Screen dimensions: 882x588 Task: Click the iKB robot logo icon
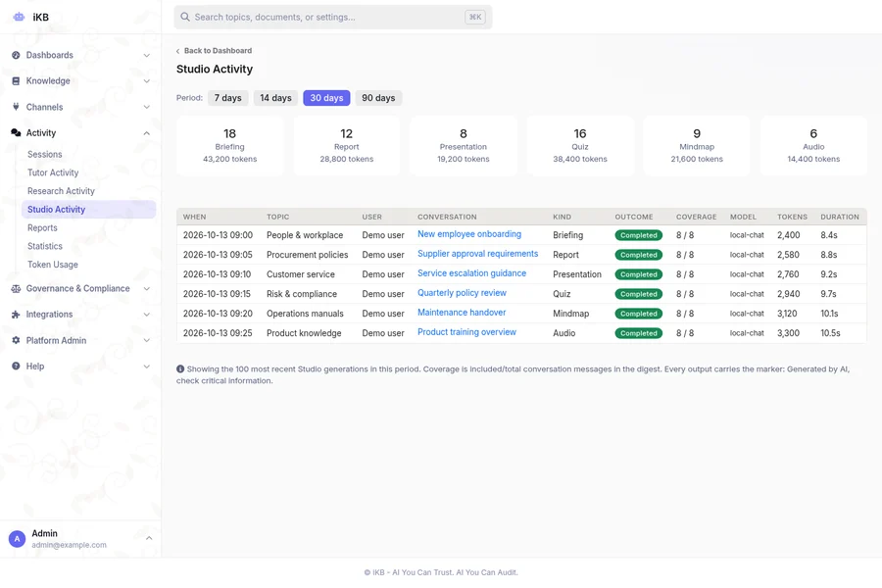coord(19,17)
